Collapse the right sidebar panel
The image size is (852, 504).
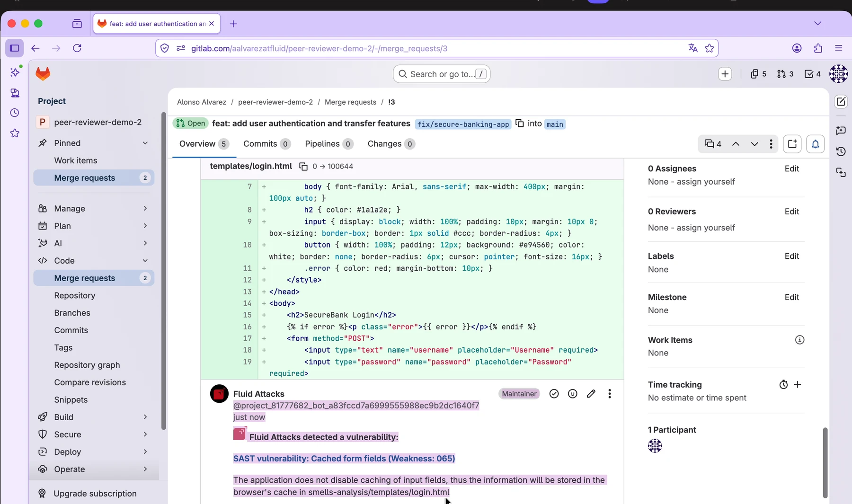(x=792, y=144)
